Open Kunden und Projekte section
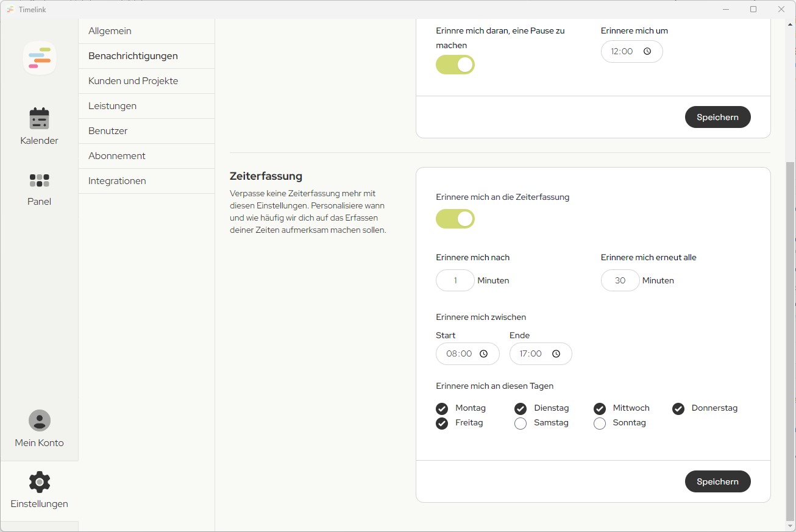 146,81
